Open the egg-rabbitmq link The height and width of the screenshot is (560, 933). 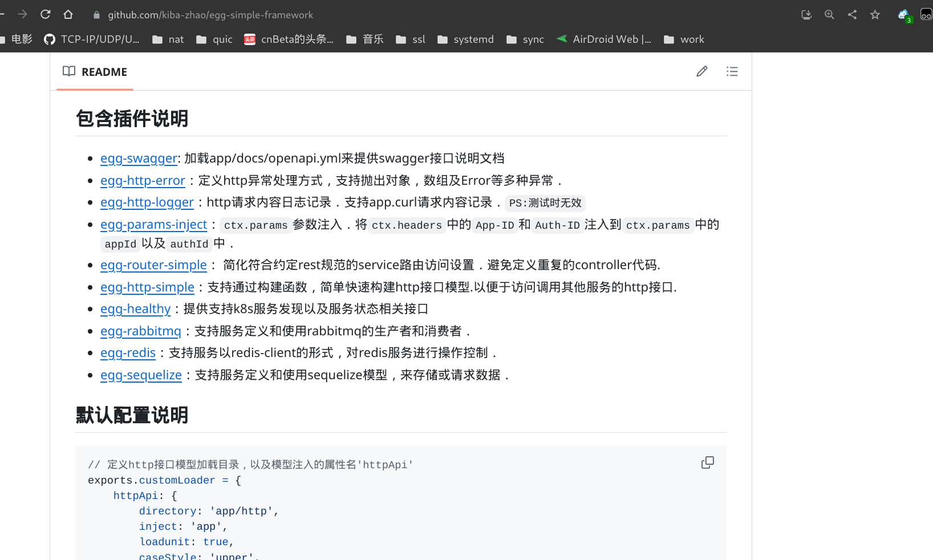140,331
